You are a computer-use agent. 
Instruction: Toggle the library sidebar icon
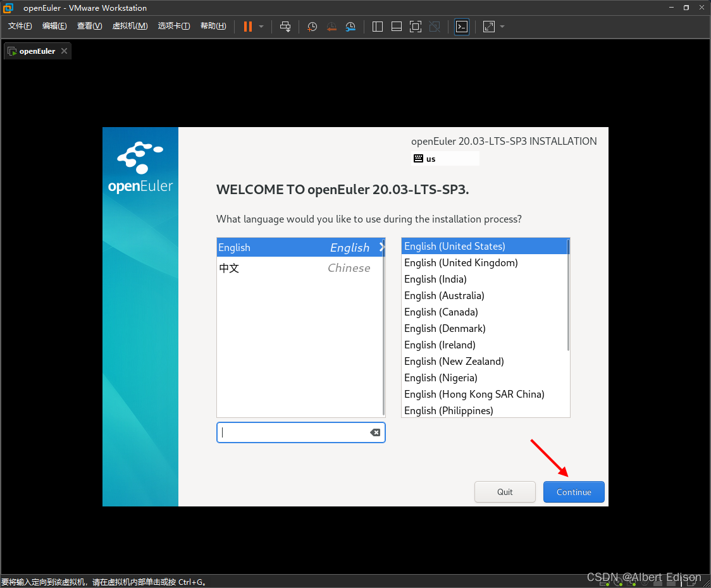point(376,27)
